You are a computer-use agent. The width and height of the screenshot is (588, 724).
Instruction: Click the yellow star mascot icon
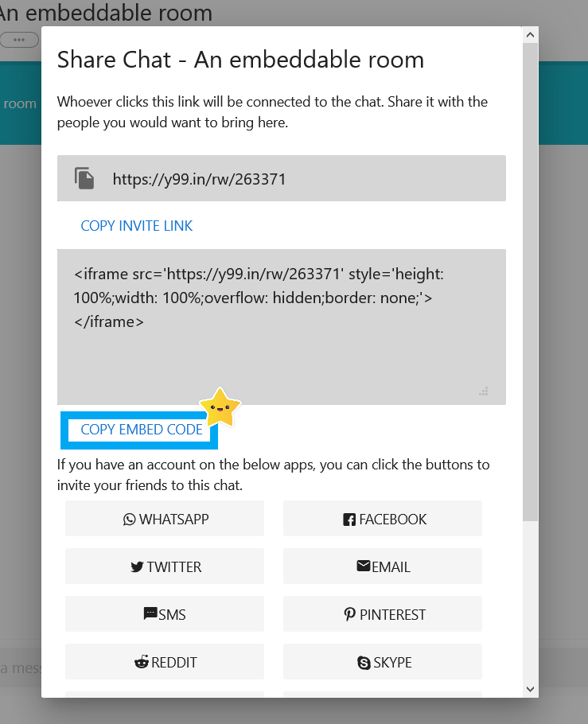pos(220,407)
